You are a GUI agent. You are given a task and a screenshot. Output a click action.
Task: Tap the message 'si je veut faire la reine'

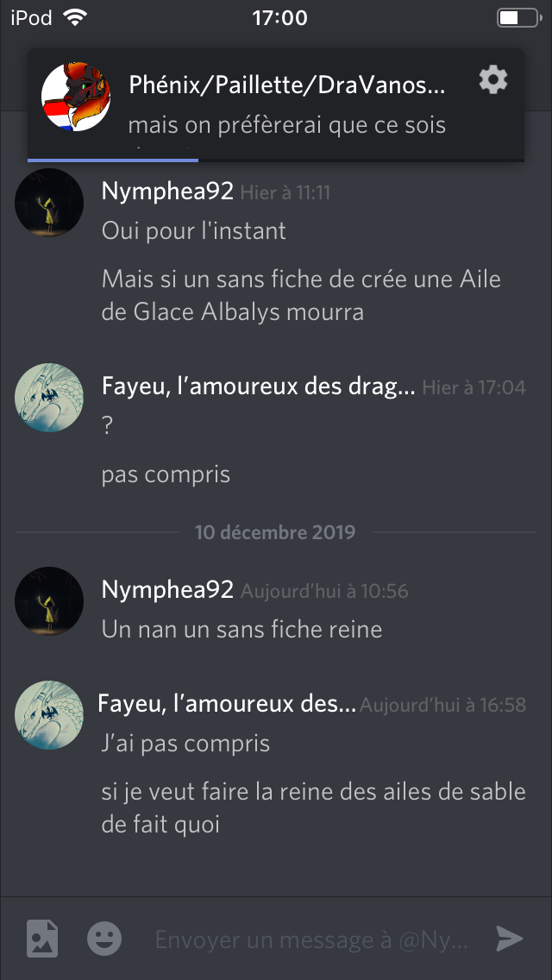313,808
